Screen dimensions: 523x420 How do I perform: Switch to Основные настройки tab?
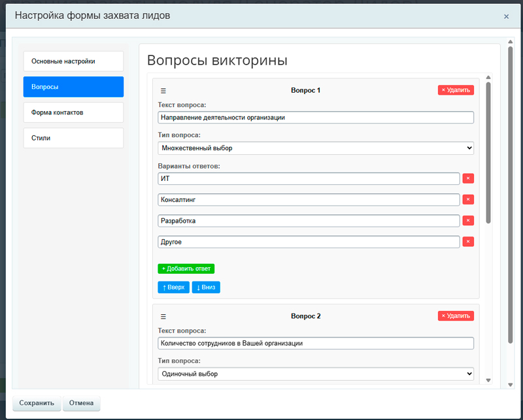pyautogui.click(x=73, y=61)
